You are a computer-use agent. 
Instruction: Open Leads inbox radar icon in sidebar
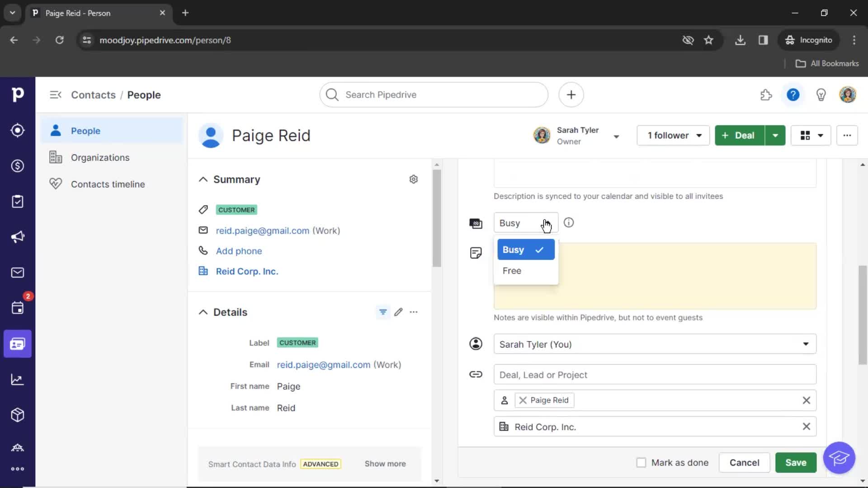[x=18, y=131]
